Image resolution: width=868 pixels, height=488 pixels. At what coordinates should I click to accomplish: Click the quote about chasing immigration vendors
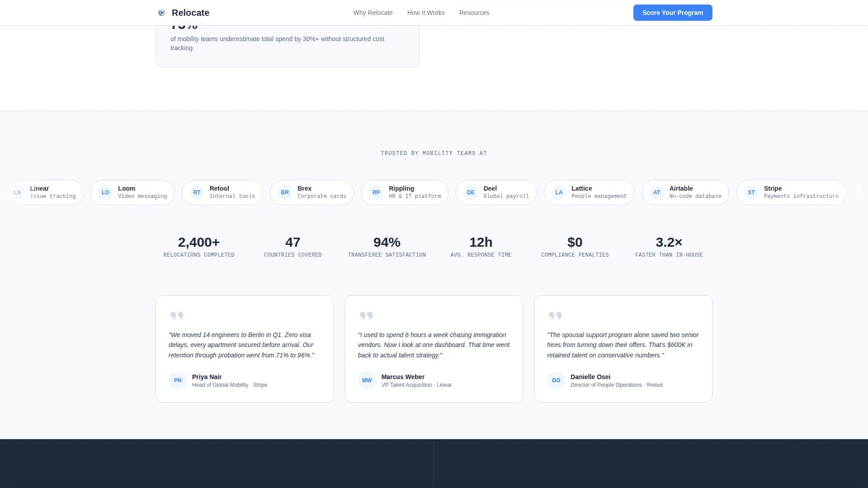434,345
